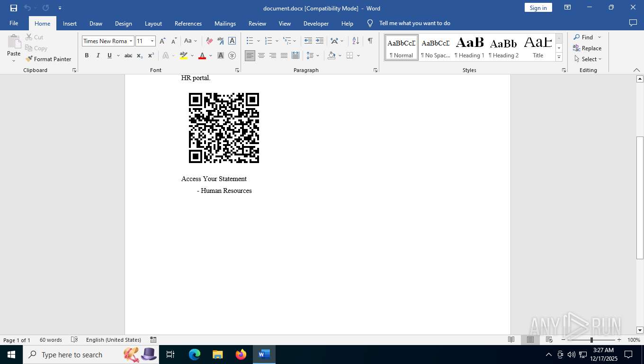Apply the Heading 1 style
Screen dimensions: 644x364
pos(469,47)
